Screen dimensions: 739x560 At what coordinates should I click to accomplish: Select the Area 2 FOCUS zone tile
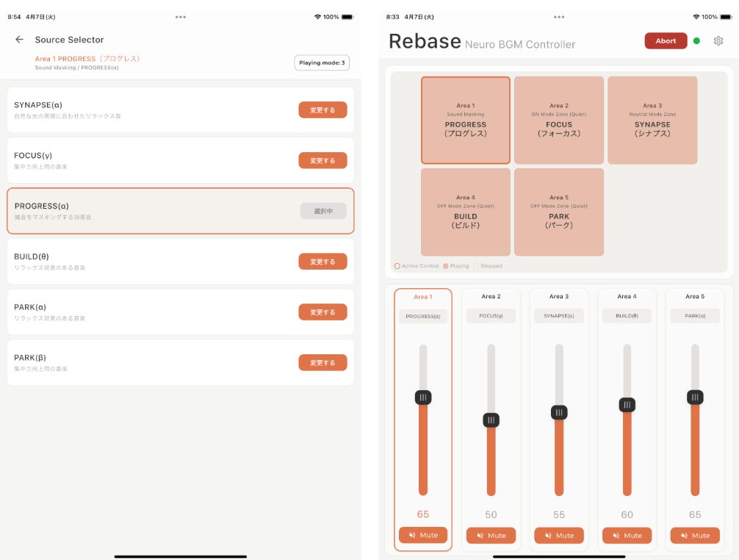point(559,121)
